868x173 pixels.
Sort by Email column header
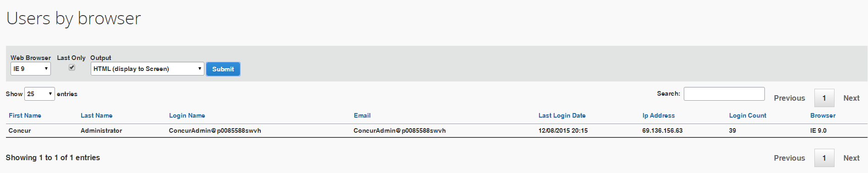(362, 115)
